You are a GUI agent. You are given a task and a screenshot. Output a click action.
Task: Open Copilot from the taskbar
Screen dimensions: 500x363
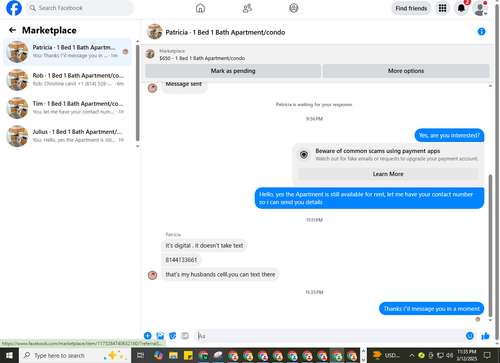tap(159, 355)
